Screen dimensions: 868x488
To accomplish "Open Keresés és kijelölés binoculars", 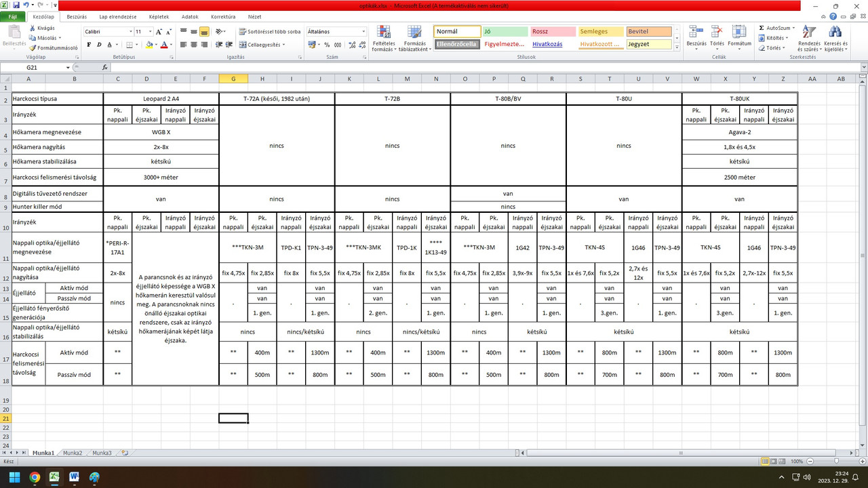I will [x=835, y=39].
